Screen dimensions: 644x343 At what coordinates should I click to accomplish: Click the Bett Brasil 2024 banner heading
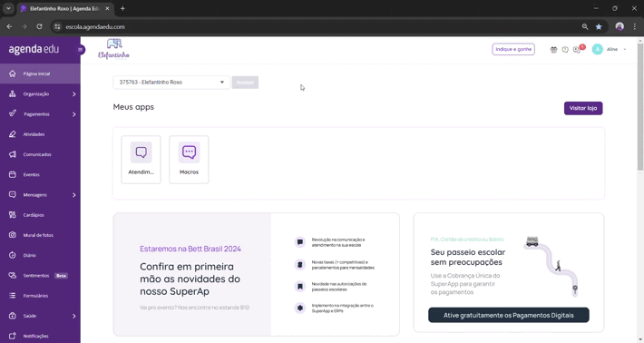point(190,249)
